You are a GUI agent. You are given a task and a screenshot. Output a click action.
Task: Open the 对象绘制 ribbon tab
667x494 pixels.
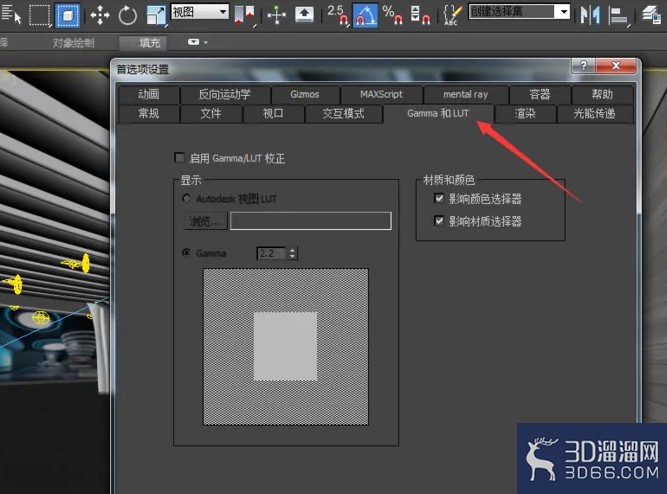(74, 43)
